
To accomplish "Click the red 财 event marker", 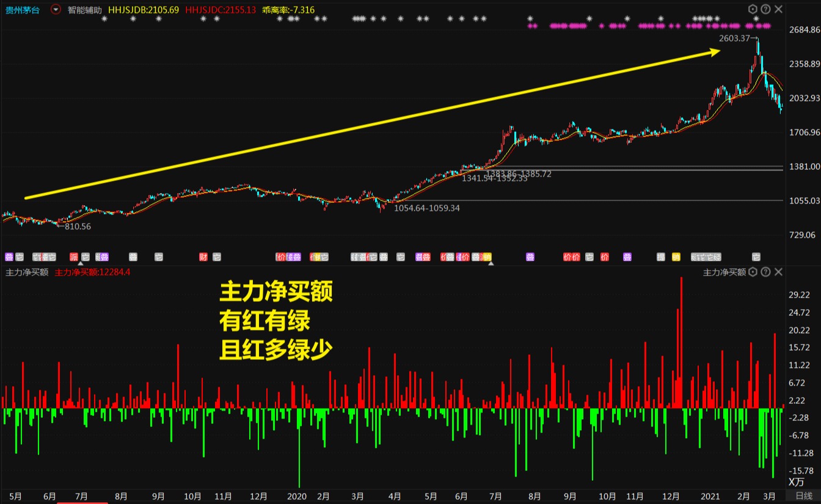I will point(203,257).
